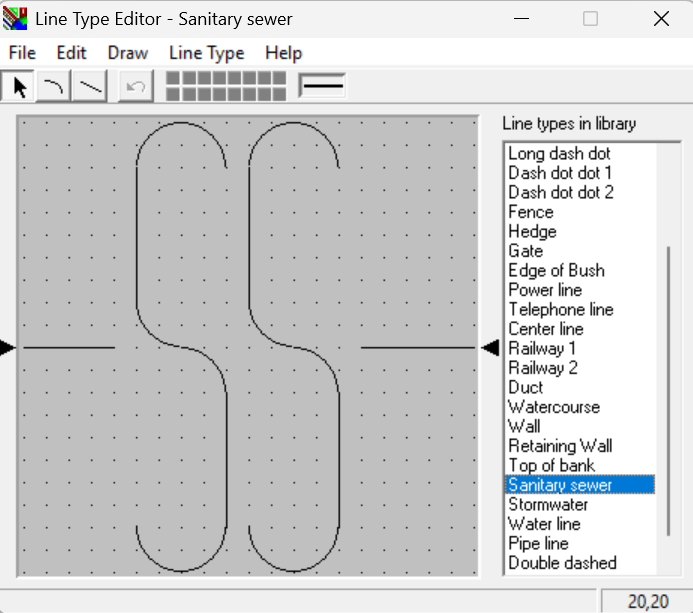
Task: Open the Draw menu
Action: click(x=127, y=53)
